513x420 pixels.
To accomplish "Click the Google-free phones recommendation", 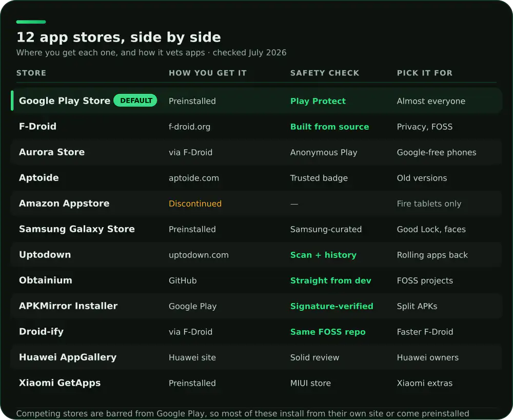I will pyautogui.click(x=437, y=152).
